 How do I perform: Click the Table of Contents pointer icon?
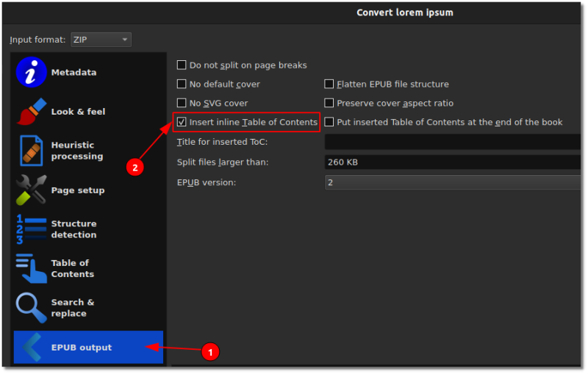pyautogui.click(x=31, y=268)
